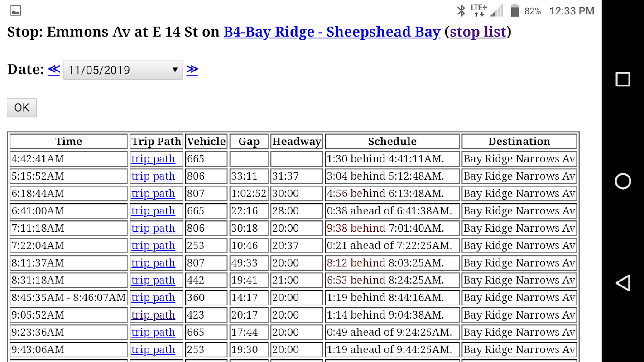644x362 pixels.
Task: Tap the image notification icon in status bar
Action: (x=15, y=11)
